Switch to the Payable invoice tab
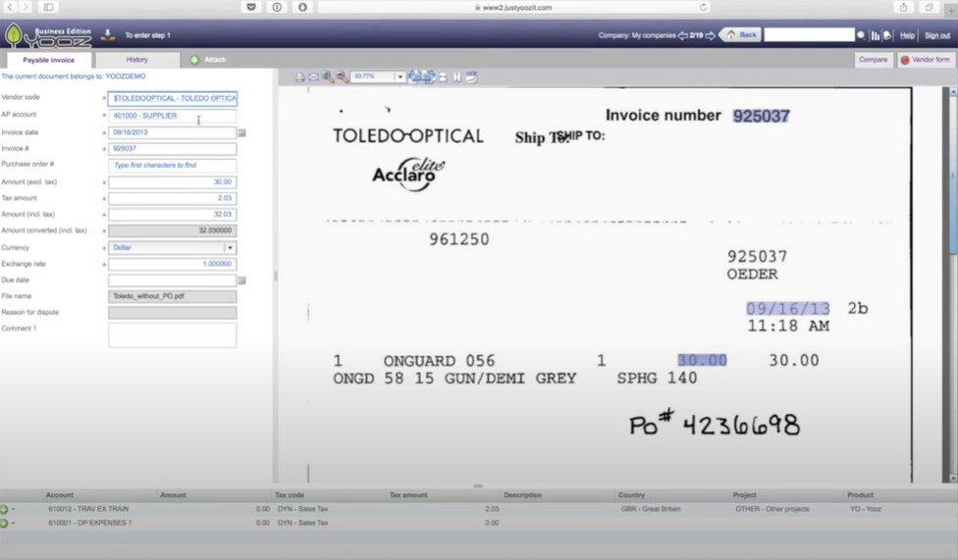The image size is (958, 560). click(x=49, y=60)
